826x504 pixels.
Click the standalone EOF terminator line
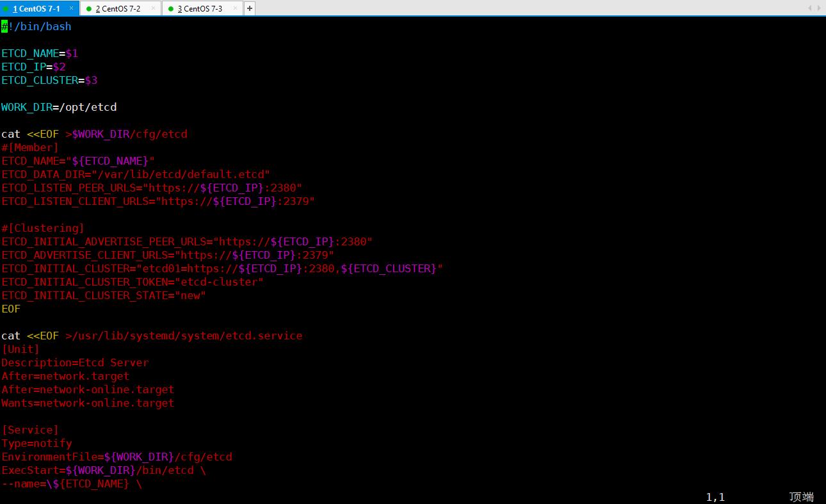tap(11, 309)
